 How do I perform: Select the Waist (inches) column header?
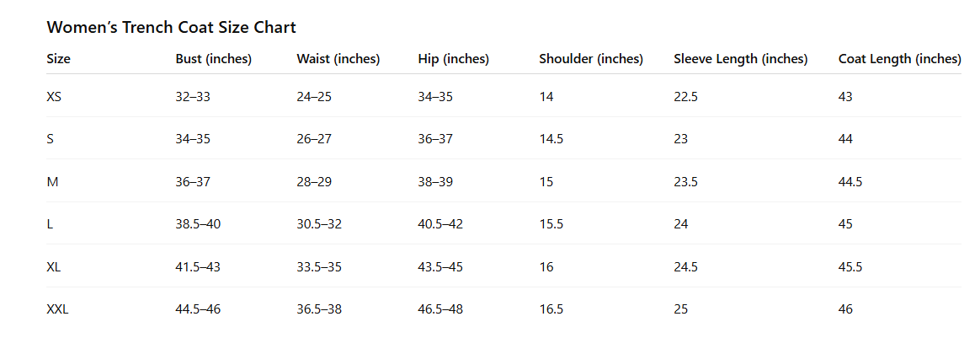pos(338,59)
